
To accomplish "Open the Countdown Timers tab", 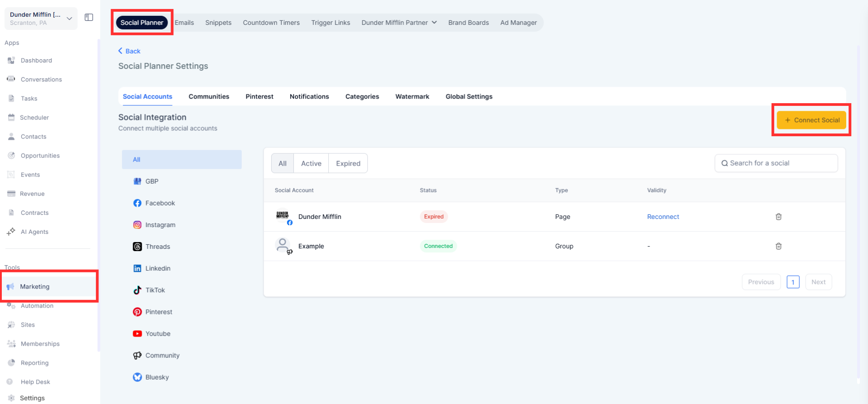I will coord(271,23).
